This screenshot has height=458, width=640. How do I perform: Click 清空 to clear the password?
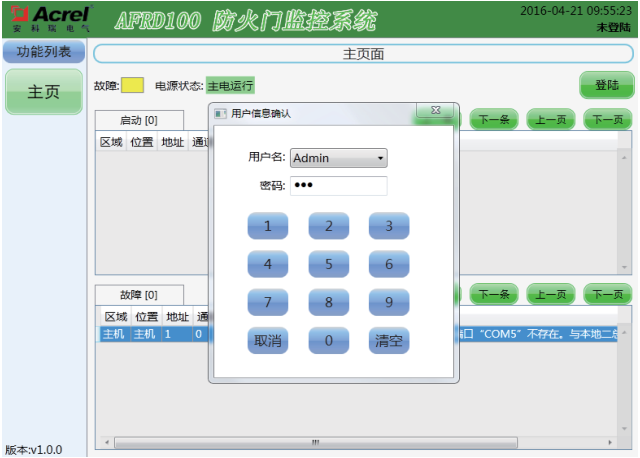388,341
